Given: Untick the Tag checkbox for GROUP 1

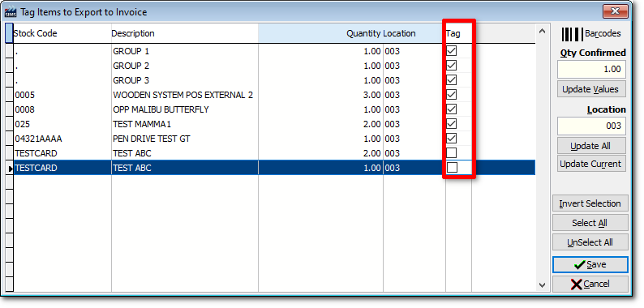Looking at the screenshot, I should [452, 51].
